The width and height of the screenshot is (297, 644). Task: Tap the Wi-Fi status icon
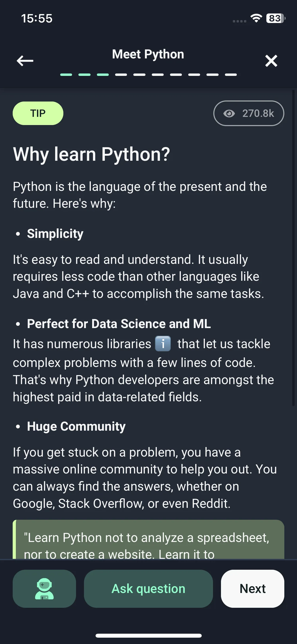click(256, 18)
